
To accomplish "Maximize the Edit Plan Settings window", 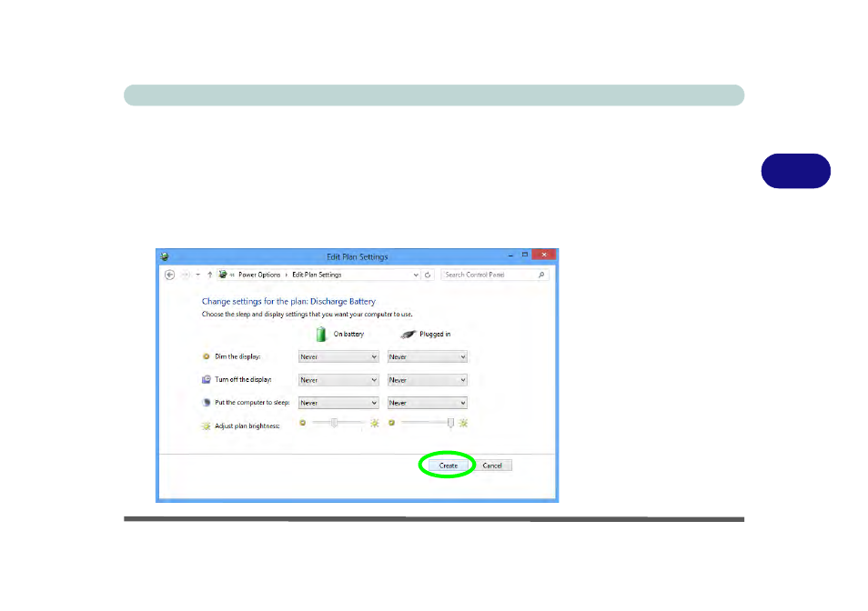I will (525, 255).
